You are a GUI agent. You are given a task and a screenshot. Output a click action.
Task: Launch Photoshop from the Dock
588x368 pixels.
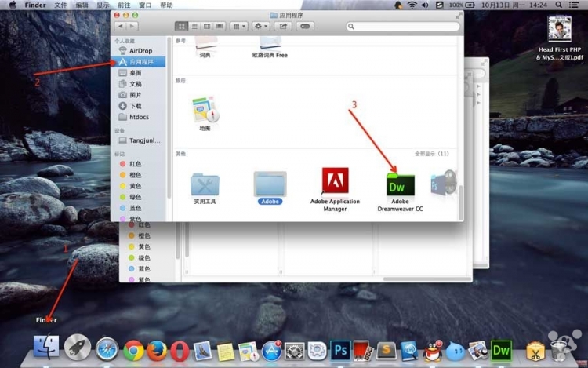point(340,350)
